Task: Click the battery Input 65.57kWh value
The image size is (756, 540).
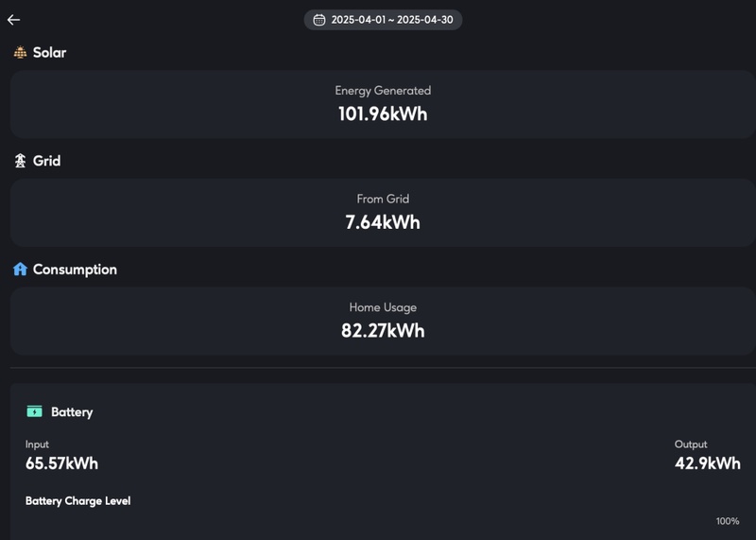Action: 61,463
